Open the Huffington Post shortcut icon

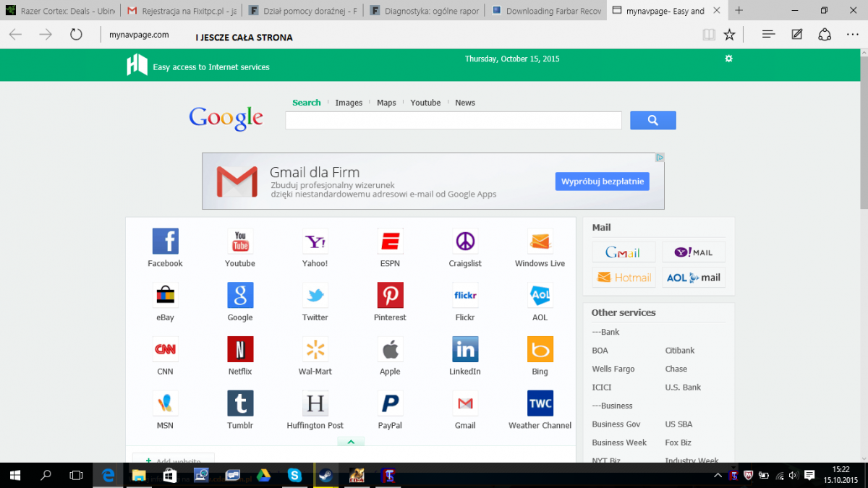[315, 403]
